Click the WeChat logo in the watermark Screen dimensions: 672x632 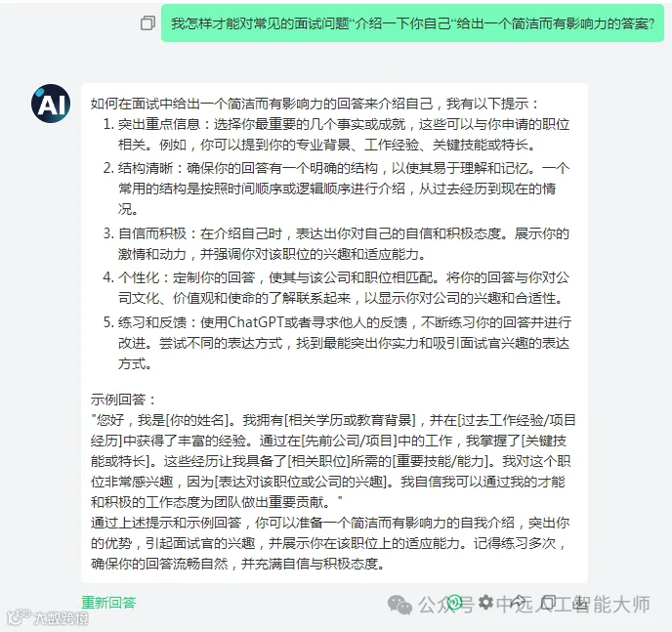[x=399, y=605]
